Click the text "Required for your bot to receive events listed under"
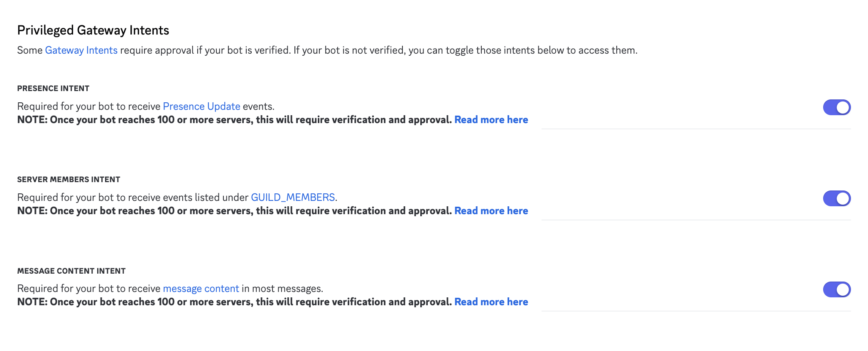 (133, 198)
